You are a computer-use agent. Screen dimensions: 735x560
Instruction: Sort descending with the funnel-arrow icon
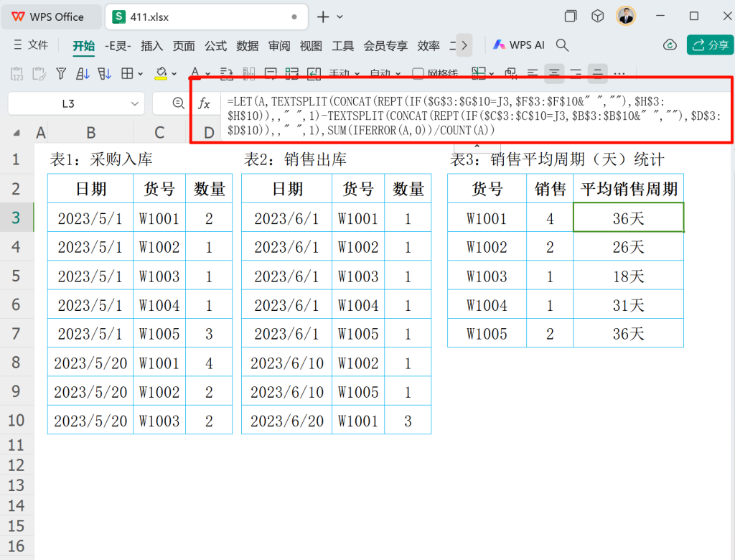[x=104, y=74]
